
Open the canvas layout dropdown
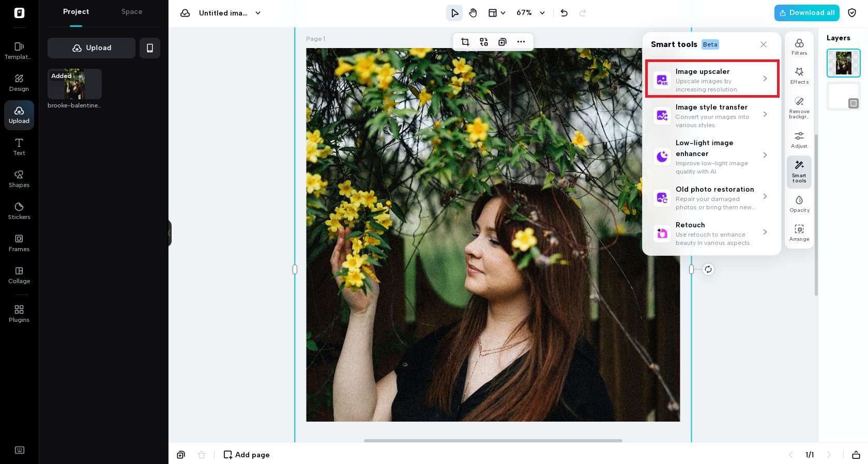497,13
